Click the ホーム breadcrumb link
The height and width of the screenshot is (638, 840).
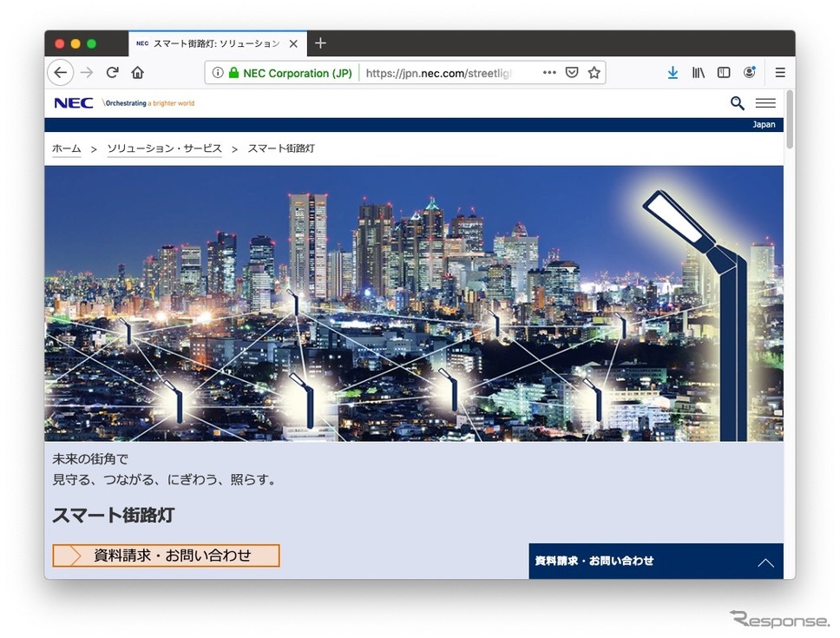point(66,148)
